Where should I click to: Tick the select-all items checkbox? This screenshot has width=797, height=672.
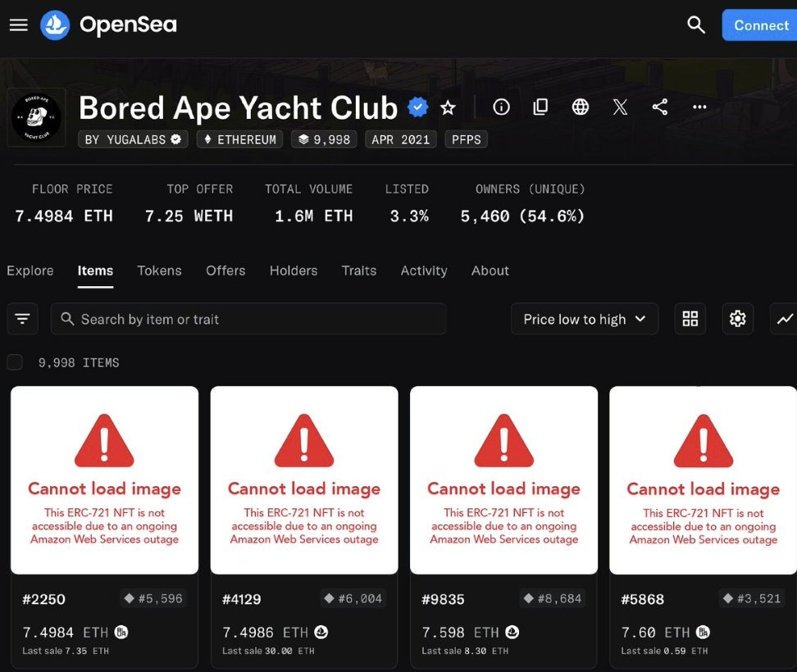15,362
